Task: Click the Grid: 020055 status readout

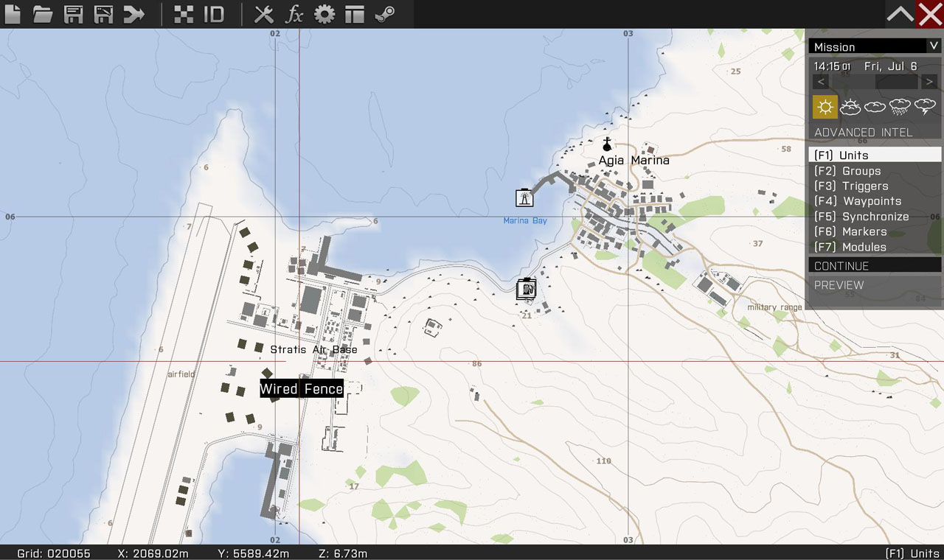Action: 54,553
